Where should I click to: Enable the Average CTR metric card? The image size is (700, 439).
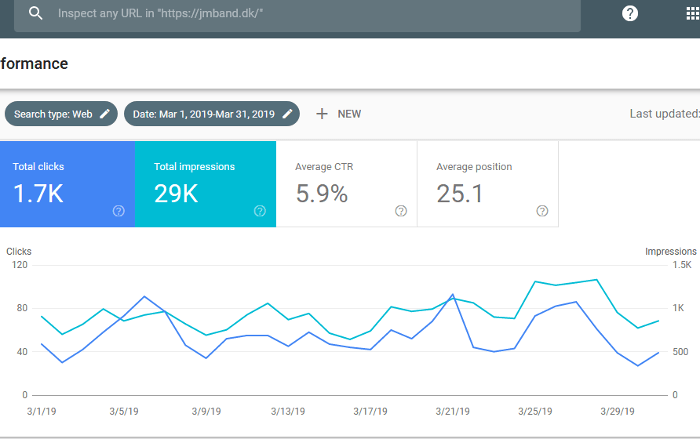tap(346, 182)
